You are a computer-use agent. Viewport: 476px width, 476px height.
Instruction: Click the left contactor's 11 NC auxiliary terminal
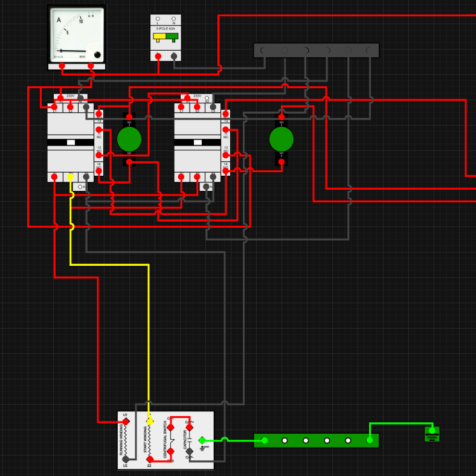point(98,130)
